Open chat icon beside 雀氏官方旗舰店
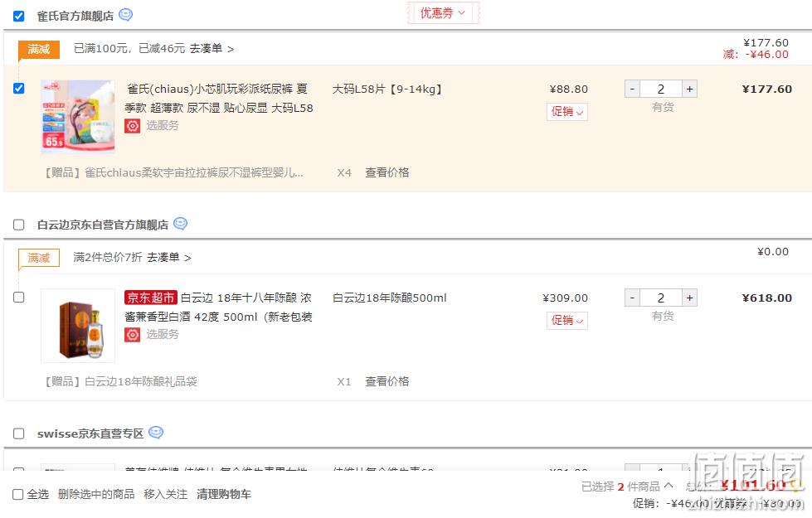This screenshot has height=518, width=812. click(x=126, y=15)
